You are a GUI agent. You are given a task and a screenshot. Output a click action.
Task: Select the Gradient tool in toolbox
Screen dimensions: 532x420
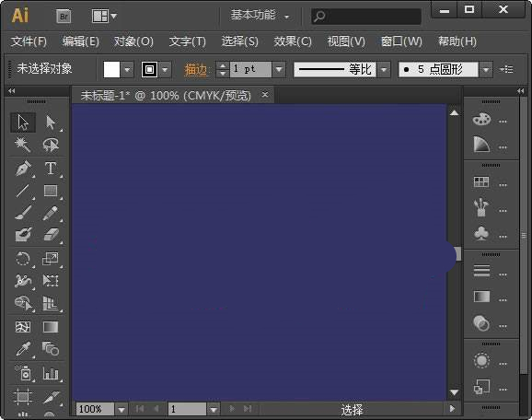click(51, 327)
